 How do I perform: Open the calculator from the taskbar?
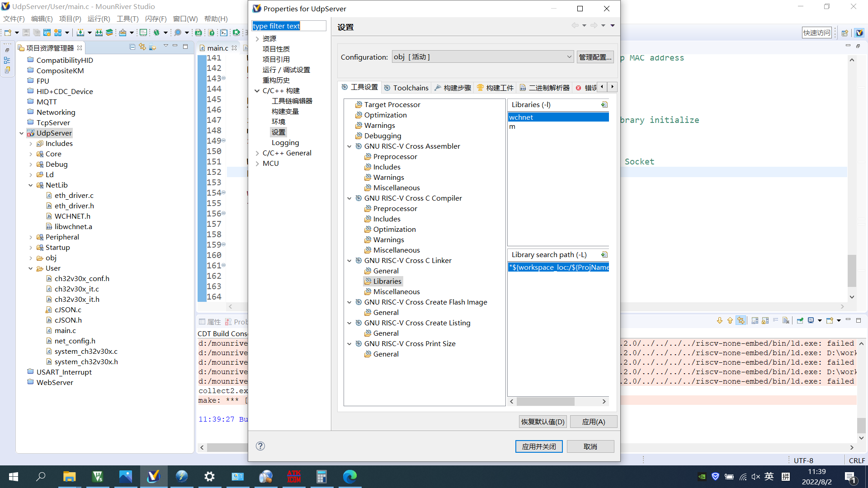coord(321,477)
